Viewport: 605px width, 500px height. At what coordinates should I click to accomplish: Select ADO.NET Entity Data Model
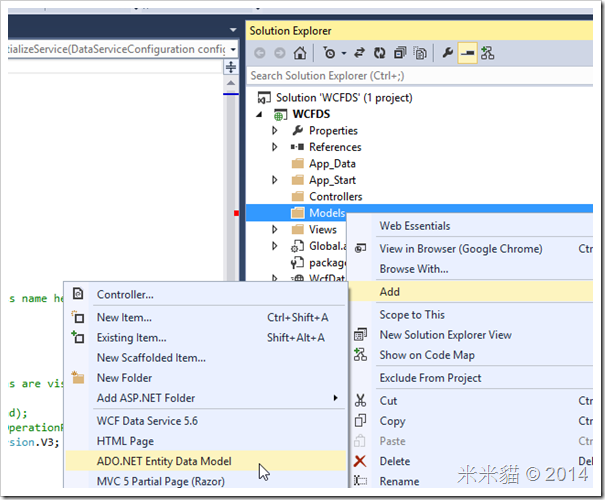206,461
